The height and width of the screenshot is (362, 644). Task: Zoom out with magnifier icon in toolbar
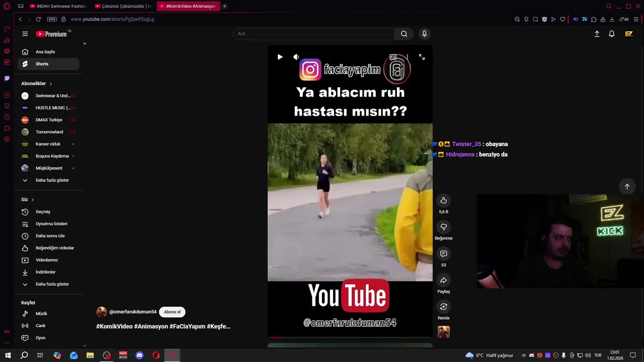point(517,19)
